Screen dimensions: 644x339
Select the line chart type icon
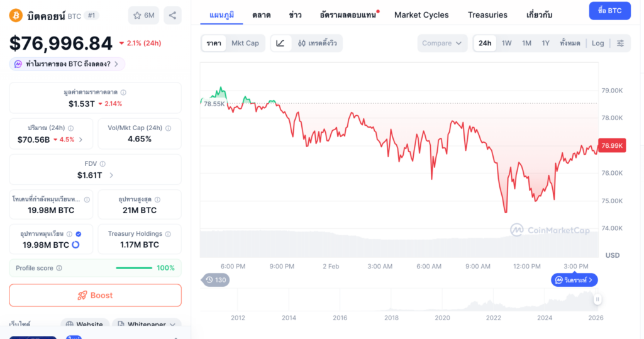click(x=280, y=43)
